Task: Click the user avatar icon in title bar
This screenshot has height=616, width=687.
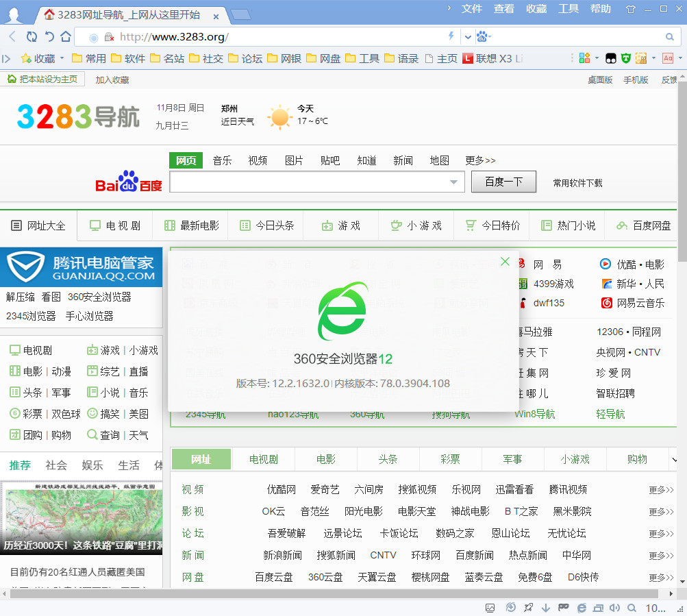Action: coord(14,15)
